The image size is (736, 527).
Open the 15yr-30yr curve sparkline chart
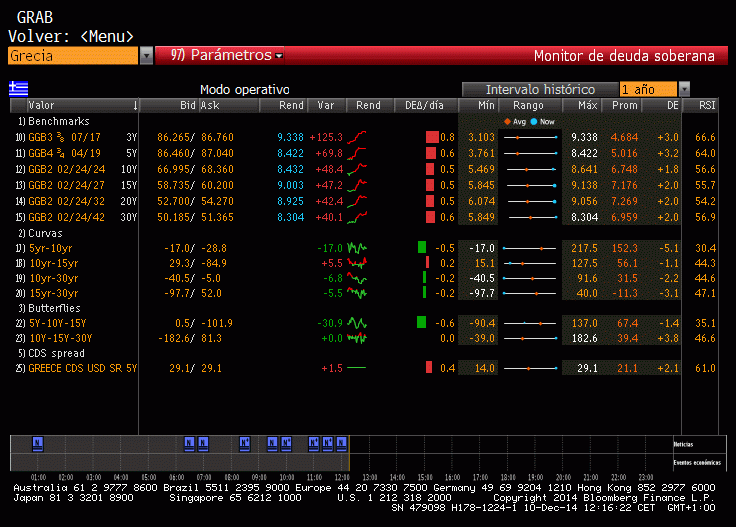pyautogui.click(x=357, y=293)
